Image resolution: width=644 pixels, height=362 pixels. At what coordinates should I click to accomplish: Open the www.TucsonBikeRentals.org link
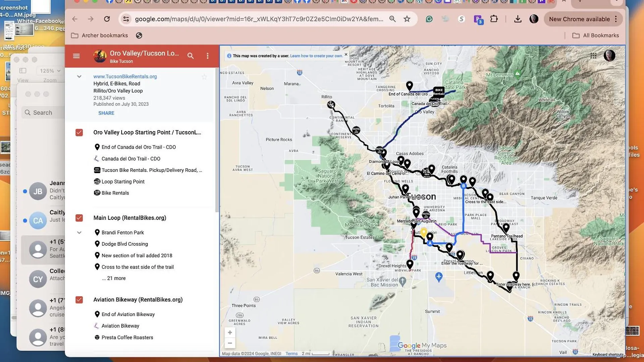point(125,76)
